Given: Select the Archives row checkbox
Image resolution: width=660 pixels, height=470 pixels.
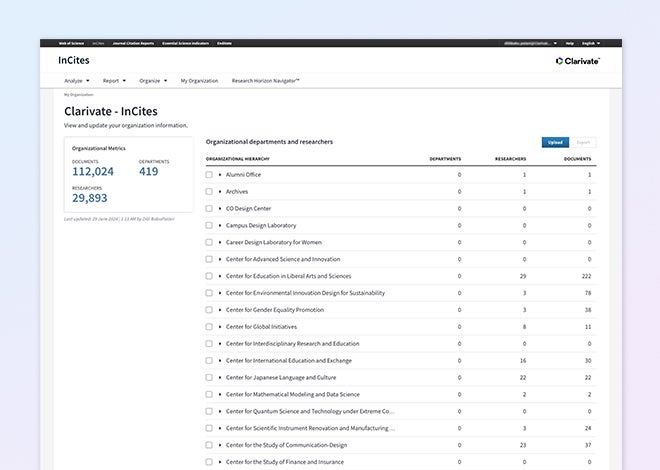Looking at the screenshot, I should (x=209, y=191).
